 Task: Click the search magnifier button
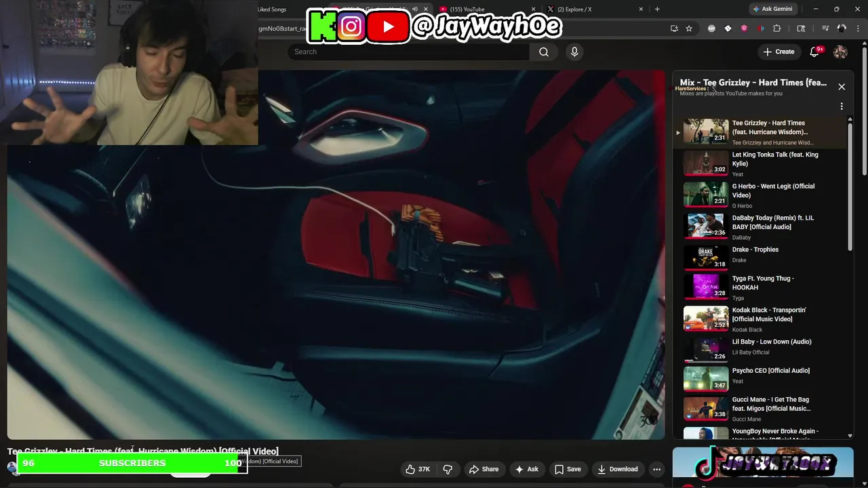click(x=544, y=52)
